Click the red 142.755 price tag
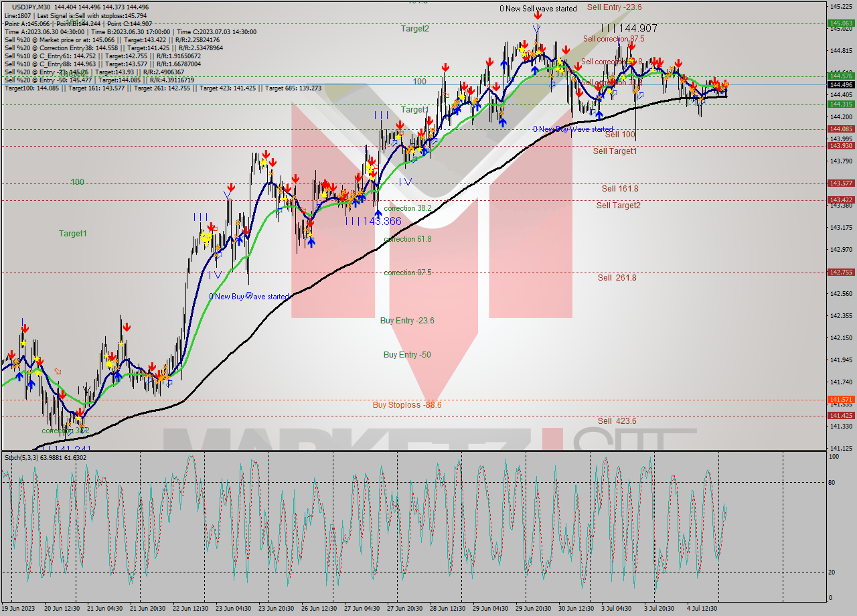 [x=841, y=272]
